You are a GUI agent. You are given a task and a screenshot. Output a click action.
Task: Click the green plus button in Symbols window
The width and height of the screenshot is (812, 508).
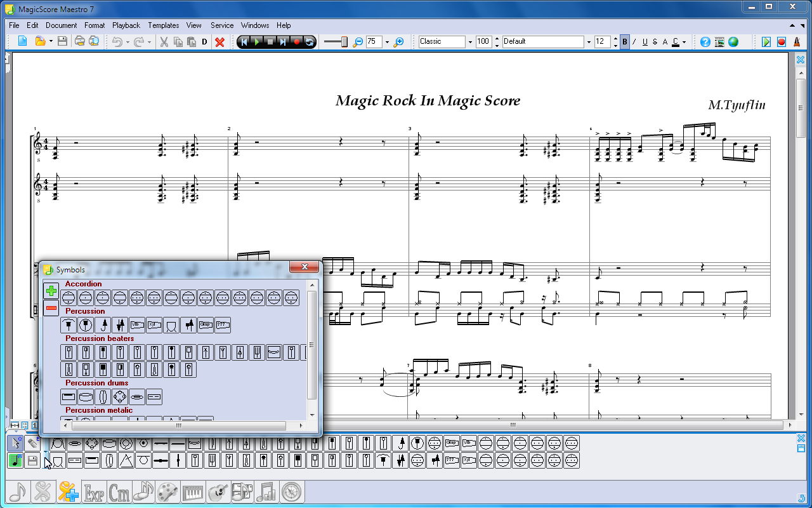coord(51,291)
